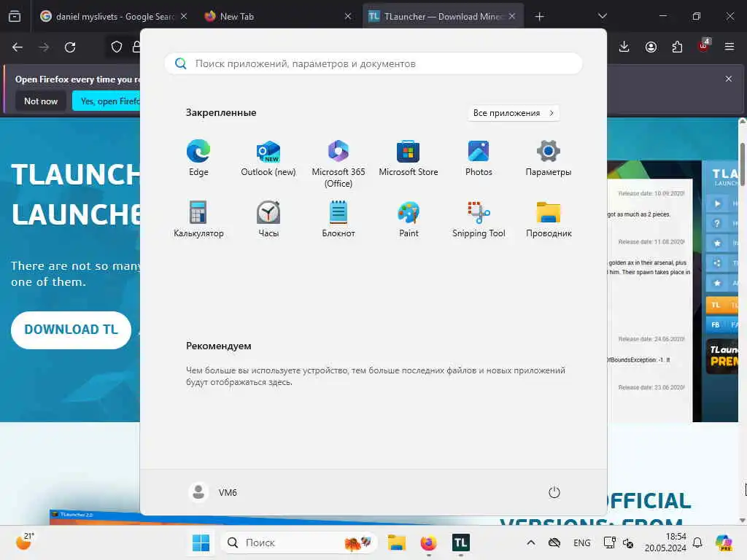Image resolution: width=747 pixels, height=560 pixels.
Task: Open Edge from pinned apps
Action: pos(198,158)
